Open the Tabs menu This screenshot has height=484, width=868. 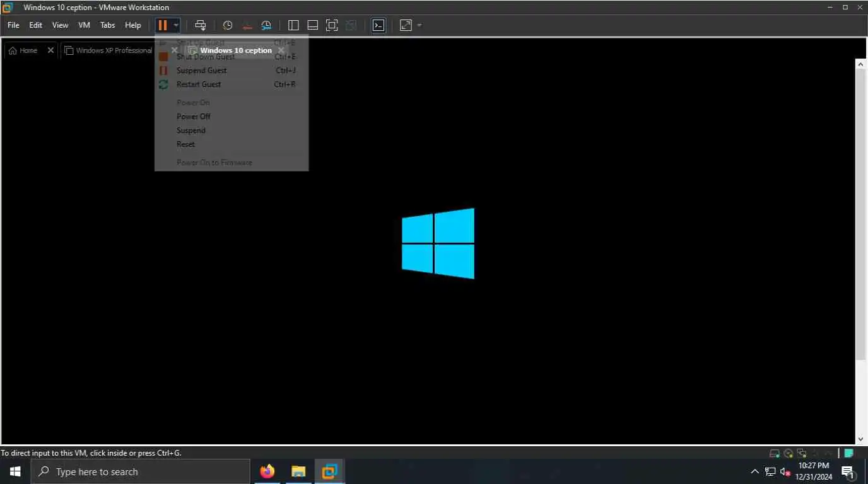[x=108, y=25]
